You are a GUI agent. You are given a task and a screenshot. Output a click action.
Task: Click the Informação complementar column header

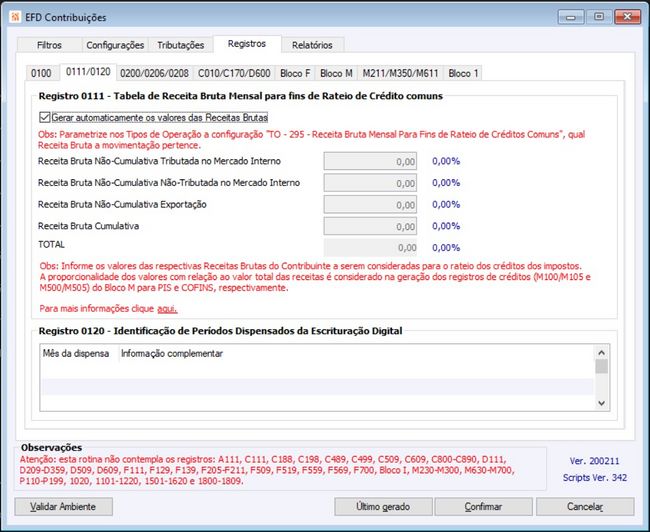pyautogui.click(x=172, y=354)
